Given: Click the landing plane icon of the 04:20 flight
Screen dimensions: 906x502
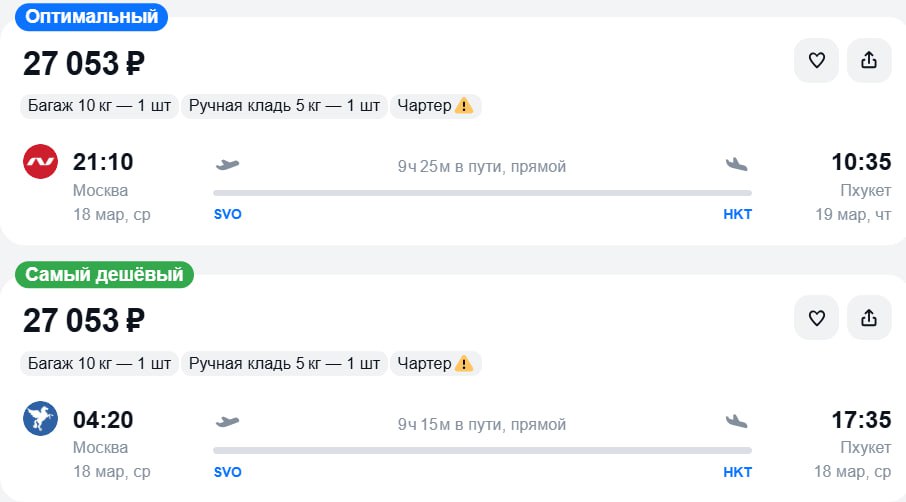Looking at the screenshot, I should pyautogui.click(x=737, y=421).
